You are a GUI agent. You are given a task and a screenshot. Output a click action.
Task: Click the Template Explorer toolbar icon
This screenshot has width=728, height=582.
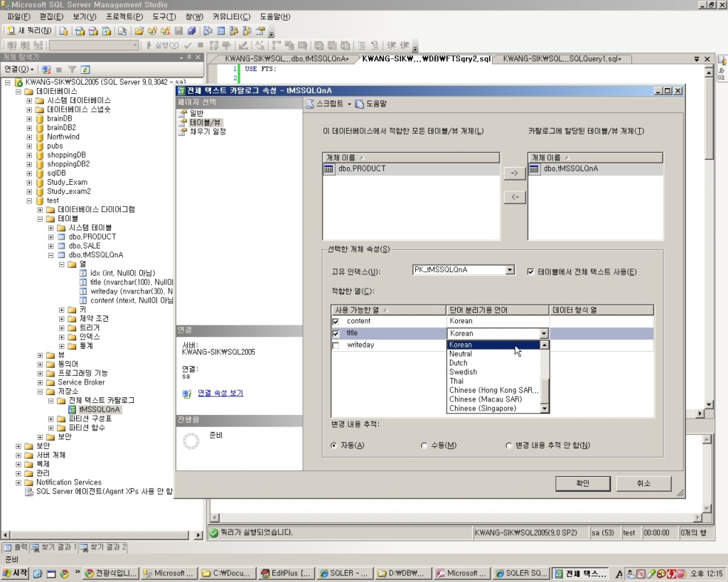[247, 31]
